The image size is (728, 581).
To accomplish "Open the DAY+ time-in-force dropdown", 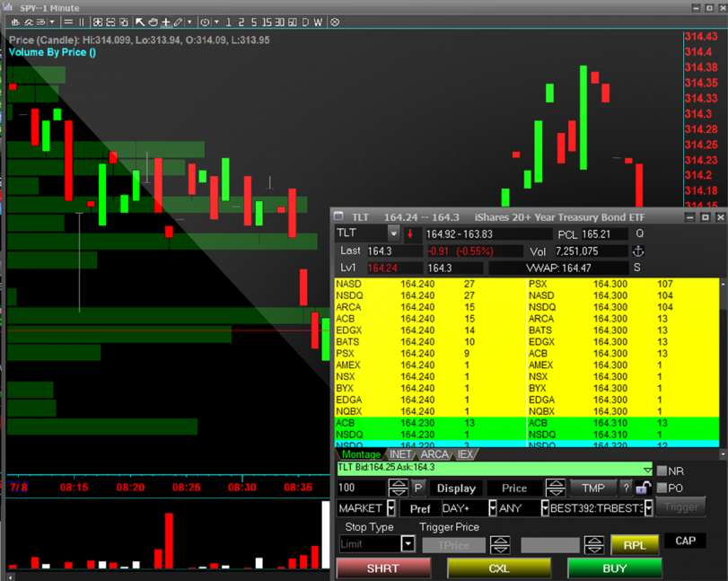I will click(x=492, y=508).
